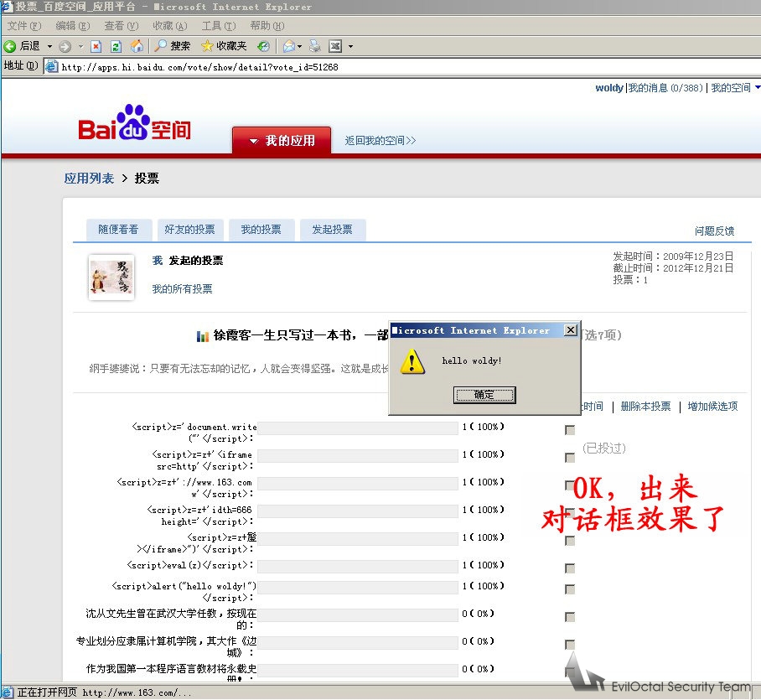Viewport: 761px width, 700px height.
Task: Open the Search (搜索) toolbar button
Action: pyautogui.click(x=173, y=46)
